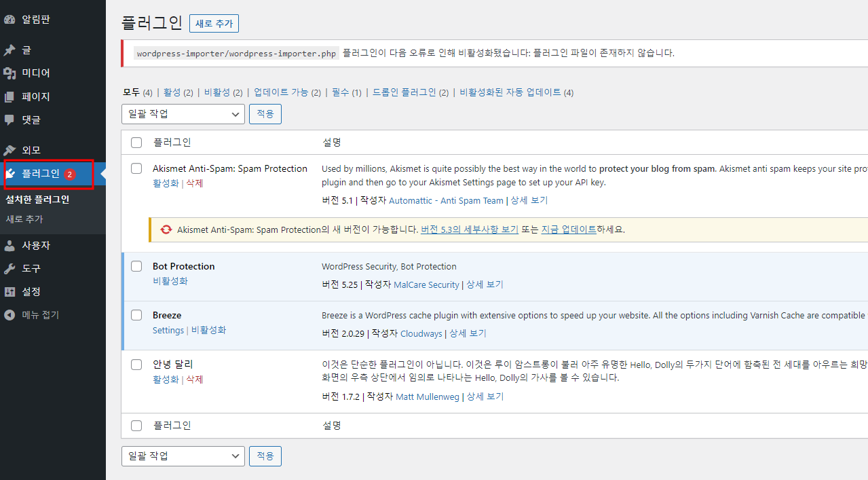868x480 pixels.
Task: Click the 사용자 user icon
Action: click(x=10, y=246)
